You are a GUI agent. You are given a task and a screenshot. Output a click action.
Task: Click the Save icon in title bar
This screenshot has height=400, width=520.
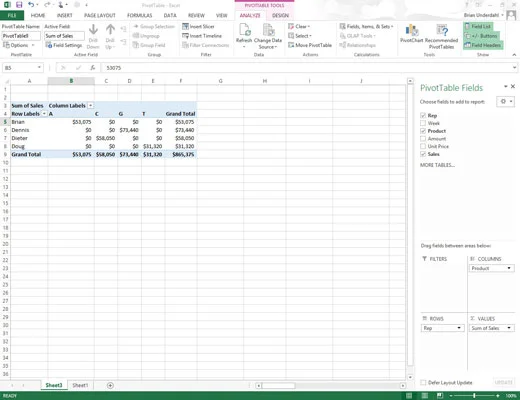click(x=19, y=5)
